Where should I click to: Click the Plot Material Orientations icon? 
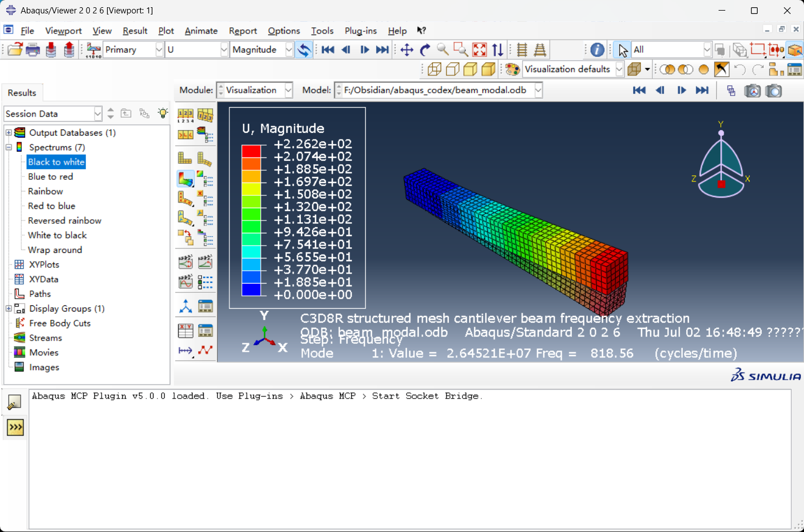pyautogui.click(x=185, y=218)
